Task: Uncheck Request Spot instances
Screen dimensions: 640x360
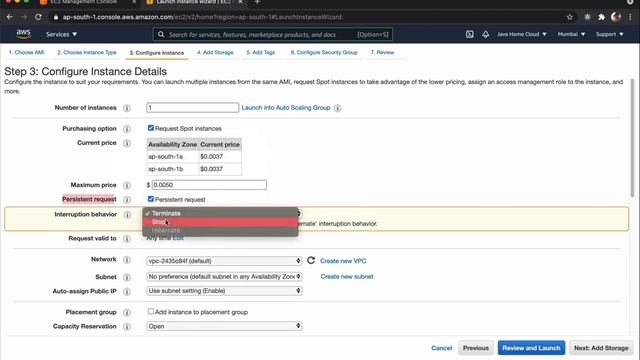Action: point(151,128)
